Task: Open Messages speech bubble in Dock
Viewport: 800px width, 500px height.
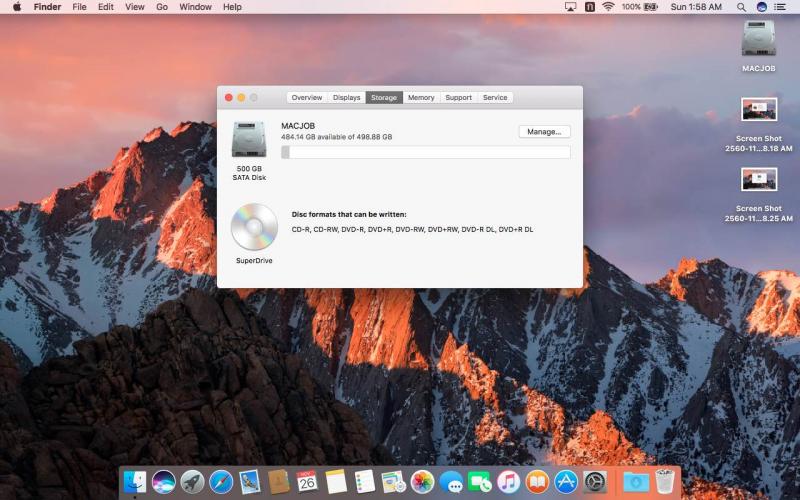Action: (451, 482)
